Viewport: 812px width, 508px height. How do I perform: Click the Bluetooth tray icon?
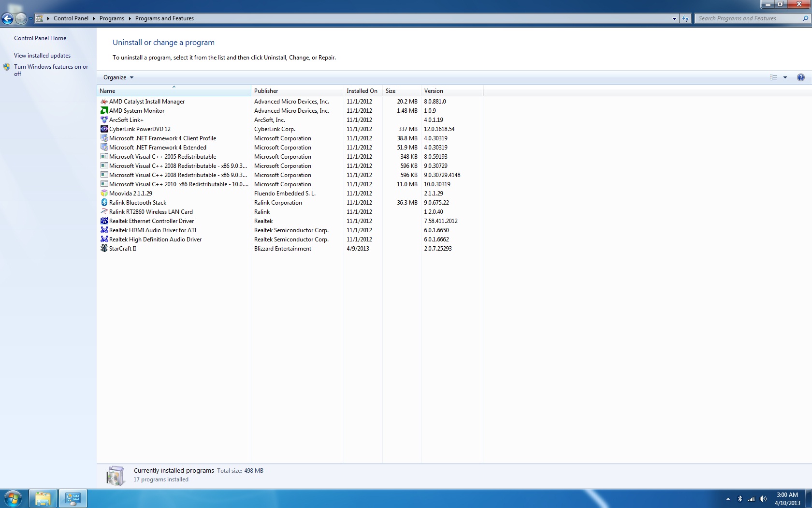point(739,499)
